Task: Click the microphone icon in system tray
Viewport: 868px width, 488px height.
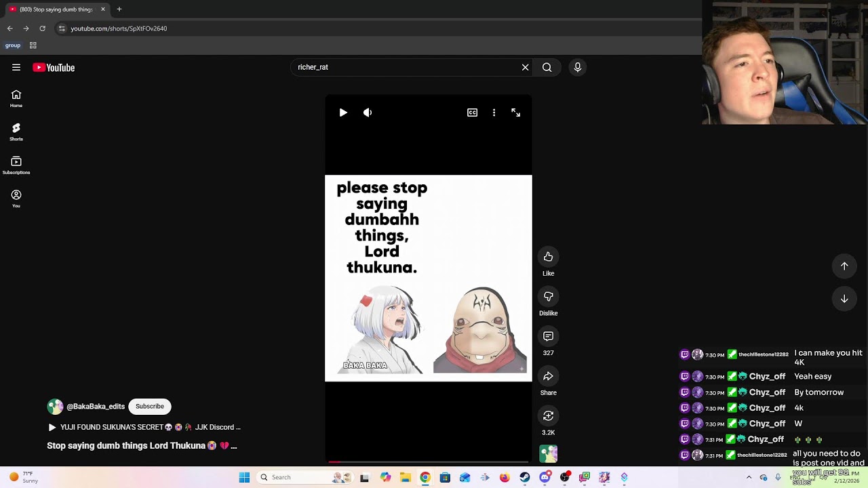Action: click(778, 477)
